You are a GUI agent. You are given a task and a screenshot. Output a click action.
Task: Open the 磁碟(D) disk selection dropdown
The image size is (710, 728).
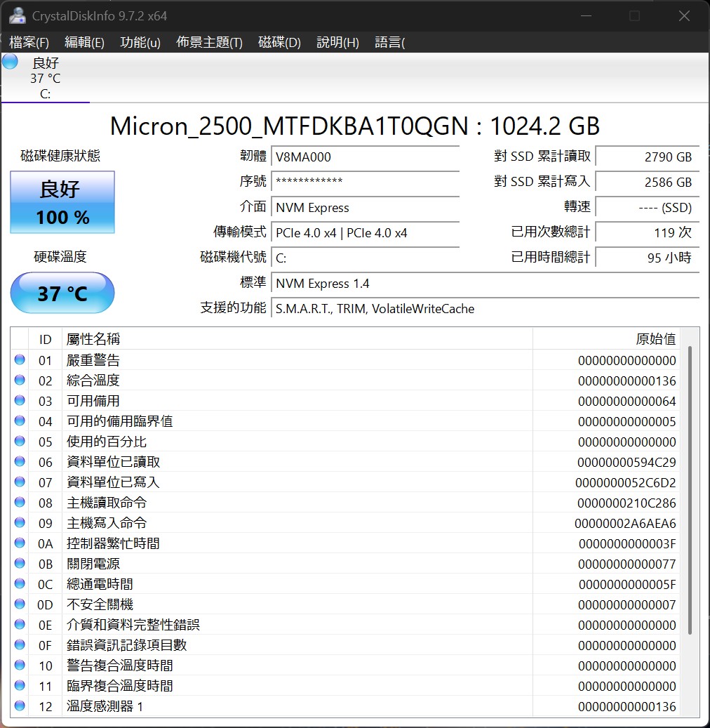point(279,42)
